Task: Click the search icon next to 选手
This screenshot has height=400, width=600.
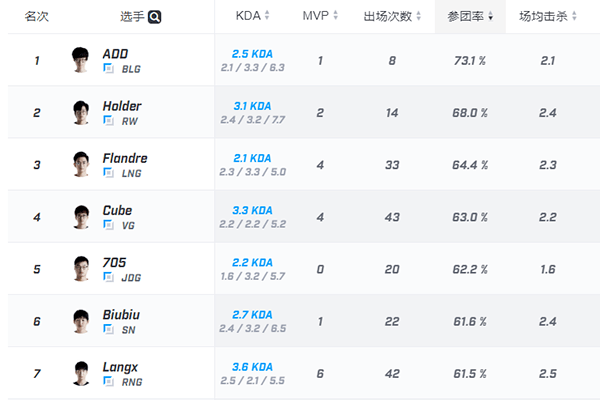Action: click(156, 17)
